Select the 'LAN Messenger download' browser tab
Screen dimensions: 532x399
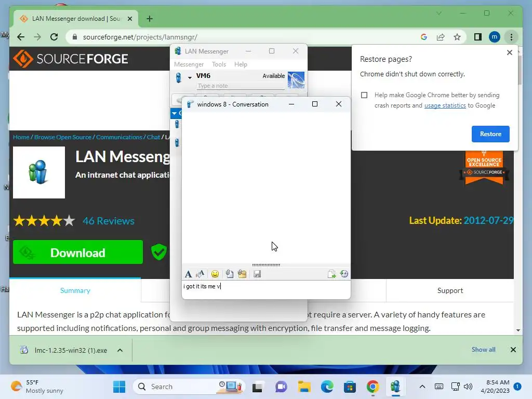pos(75,19)
